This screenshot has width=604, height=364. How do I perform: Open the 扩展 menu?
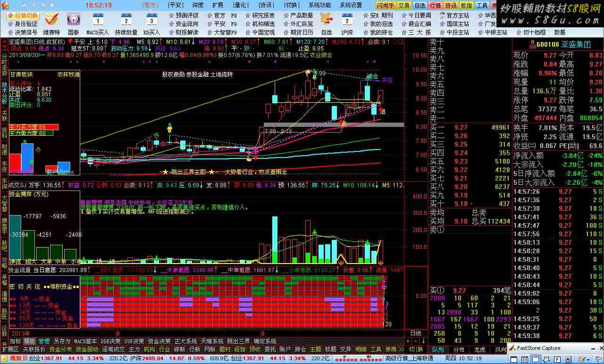pos(218,5)
